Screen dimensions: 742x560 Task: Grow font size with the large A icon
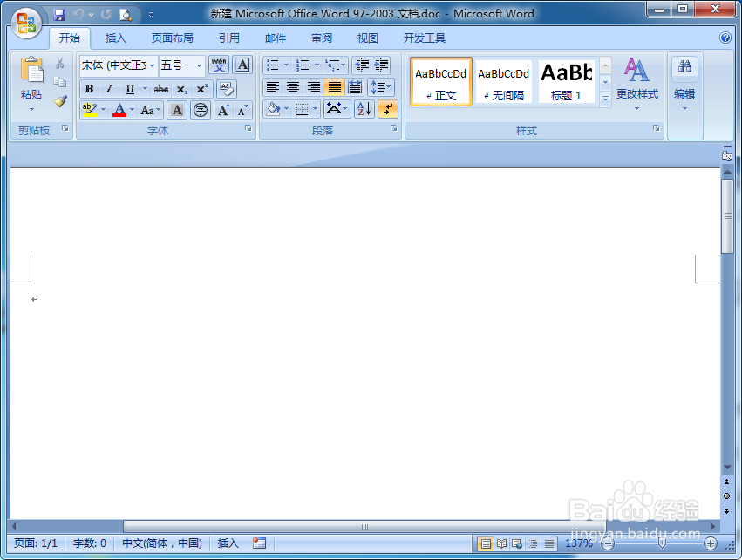click(x=223, y=110)
